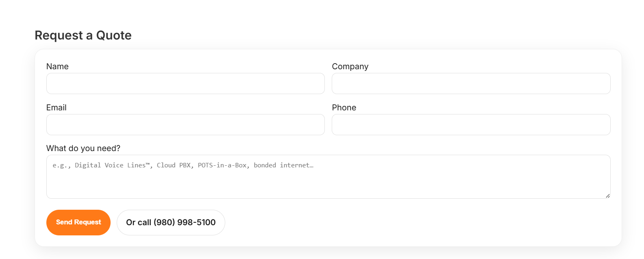Click the "bonded internet" placeholder text
644x259 pixels.
(283, 165)
